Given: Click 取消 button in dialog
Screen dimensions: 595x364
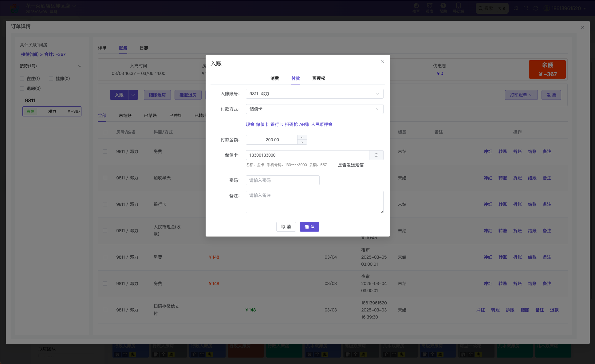Looking at the screenshot, I should [286, 227].
